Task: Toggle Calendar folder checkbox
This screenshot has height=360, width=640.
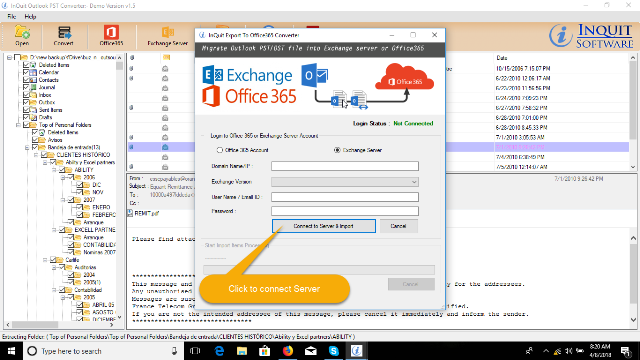Action: point(26,72)
